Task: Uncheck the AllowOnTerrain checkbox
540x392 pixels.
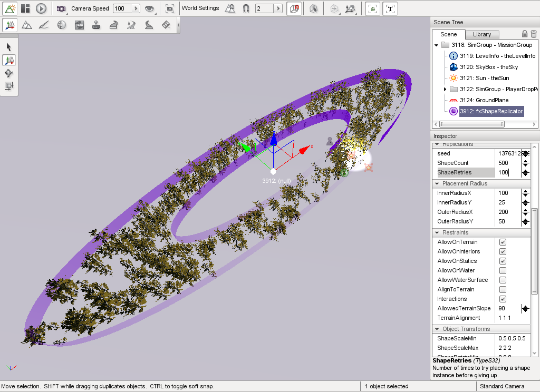Action: coord(503,242)
